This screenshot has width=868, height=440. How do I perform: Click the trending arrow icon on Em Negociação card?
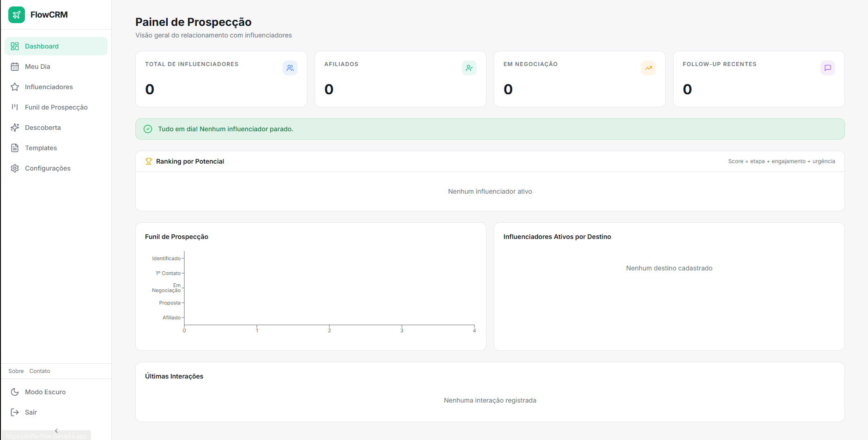[x=649, y=68]
